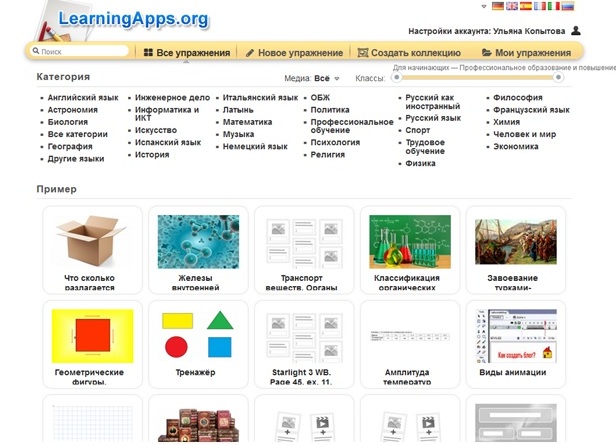Image resolution: width=616 pixels, height=445 pixels.
Task: Open Настройки аккаунта: Ульяна Копытова
Action: (486, 31)
